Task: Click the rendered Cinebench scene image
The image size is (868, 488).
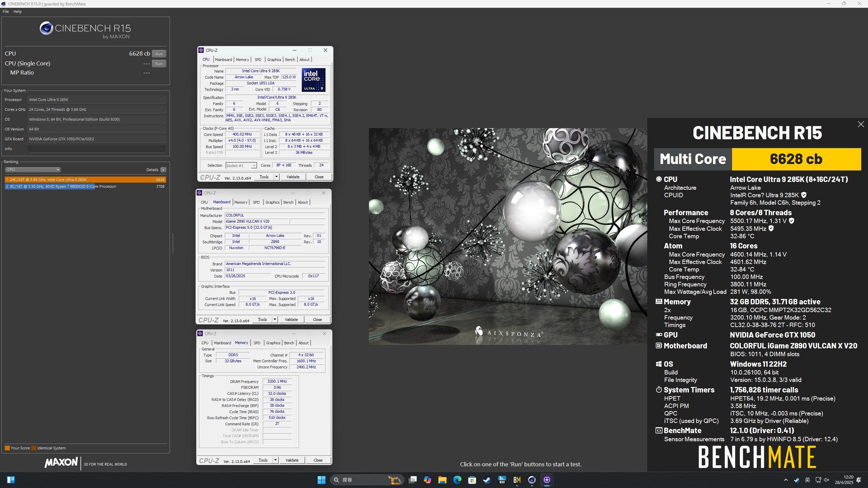Action: click(508, 236)
